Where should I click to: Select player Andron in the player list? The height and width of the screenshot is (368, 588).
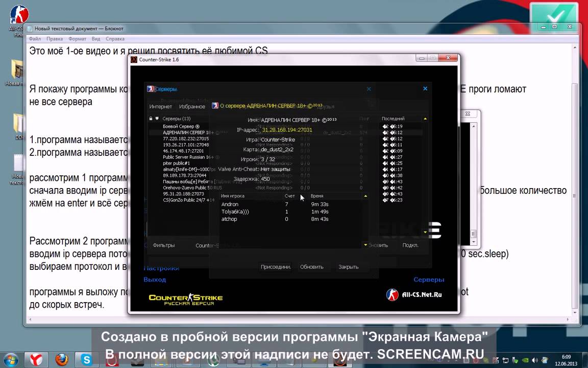pos(230,204)
